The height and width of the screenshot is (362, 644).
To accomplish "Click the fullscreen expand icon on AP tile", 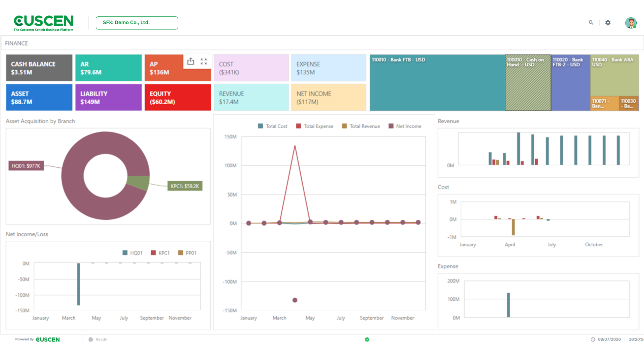I will (204, 61).
